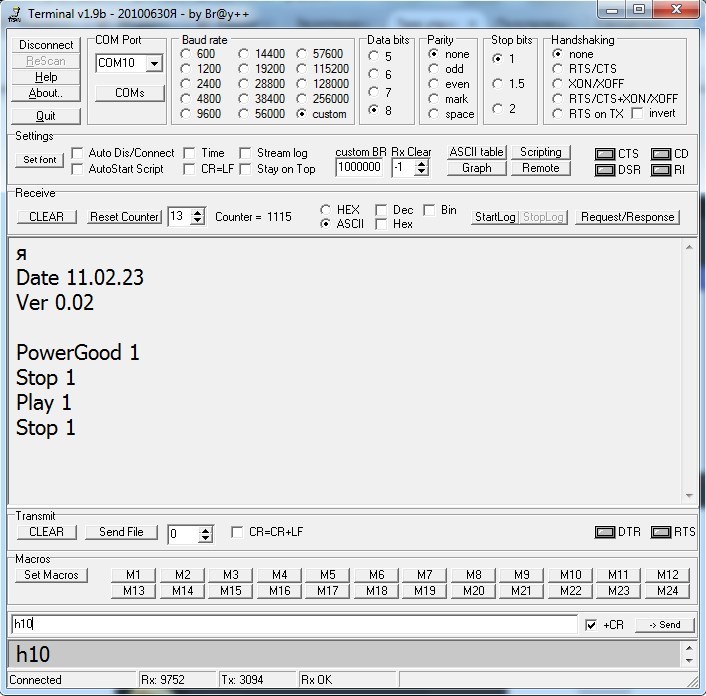706x696 pixels.
Task: Select 7 data bits
Action: pyautogui.click(x=373, y=92)
